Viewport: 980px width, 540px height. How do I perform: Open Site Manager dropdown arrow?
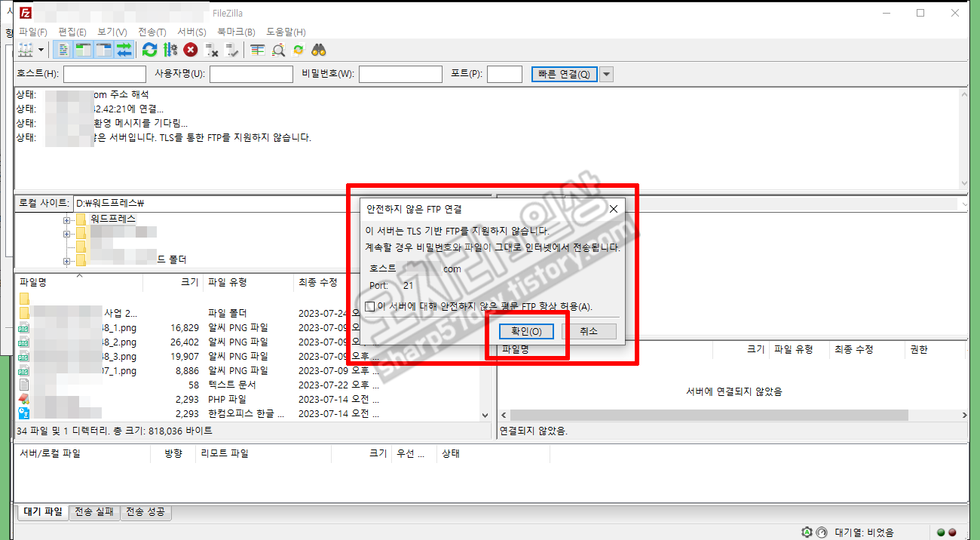click(41, 50)
